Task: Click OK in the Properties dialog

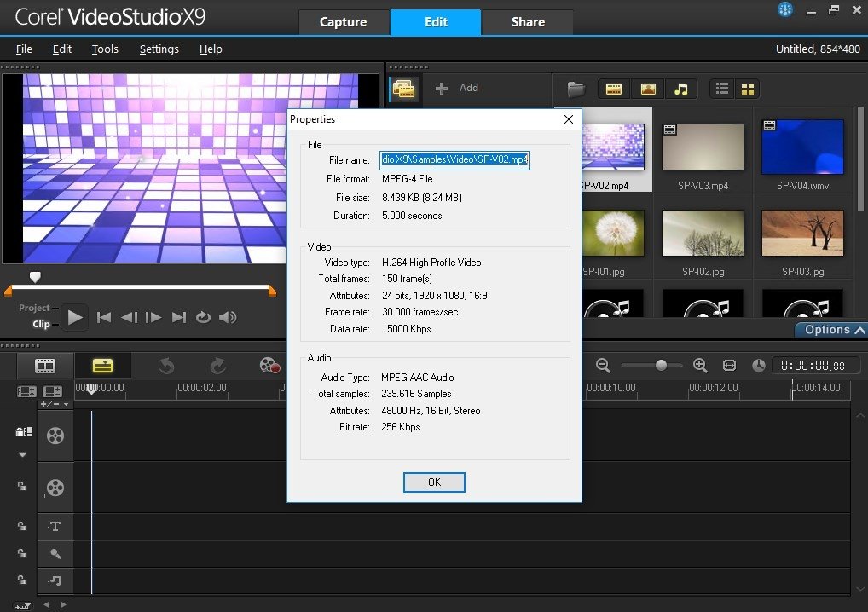Action: pos(434,482)
